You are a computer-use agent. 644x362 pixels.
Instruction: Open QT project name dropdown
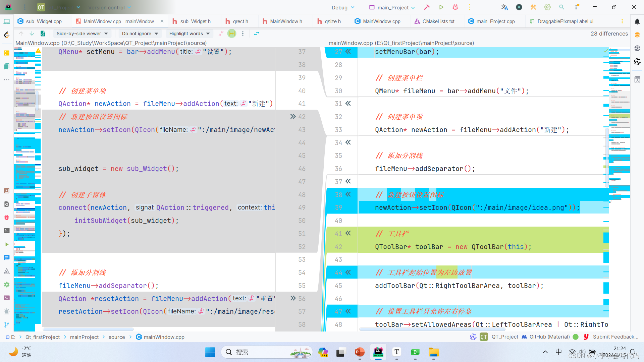[59, 7]
